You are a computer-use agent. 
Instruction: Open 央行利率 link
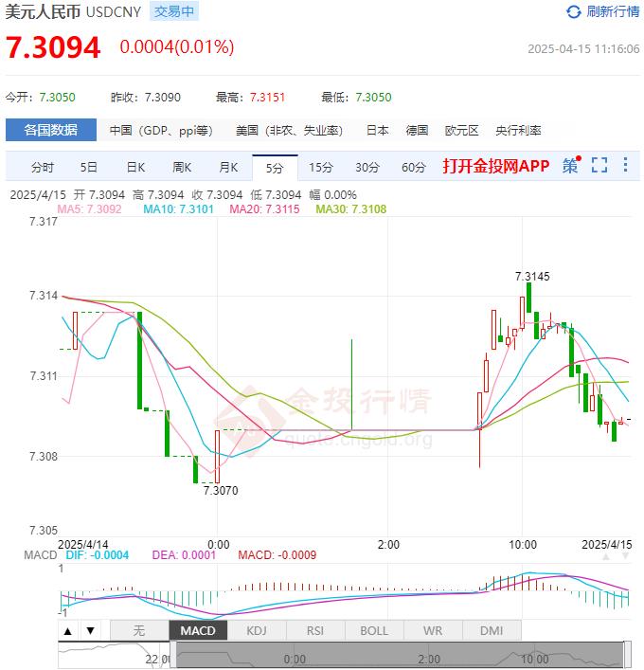click(518, 131)
